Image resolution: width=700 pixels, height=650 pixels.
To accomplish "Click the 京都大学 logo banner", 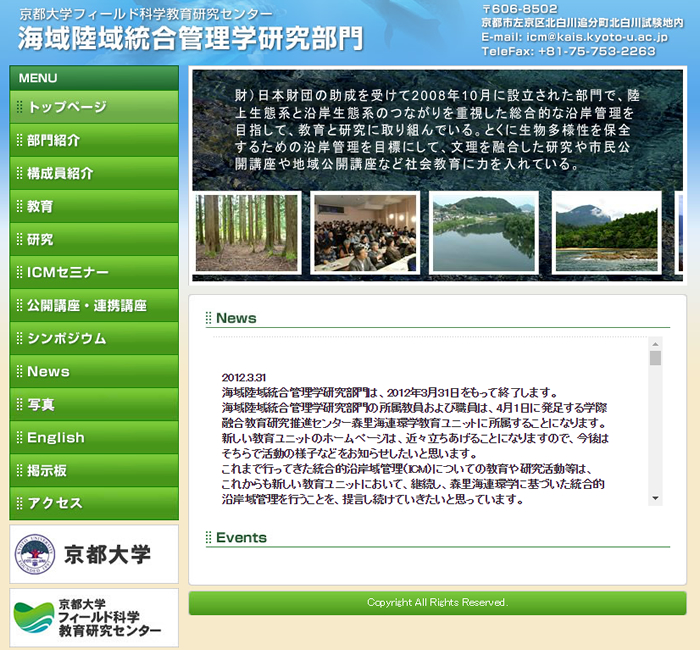I will (x=94, y=554).
